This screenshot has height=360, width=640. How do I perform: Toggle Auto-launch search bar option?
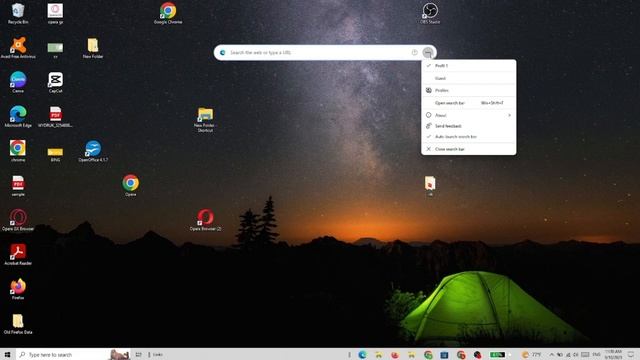coord(469,136)
